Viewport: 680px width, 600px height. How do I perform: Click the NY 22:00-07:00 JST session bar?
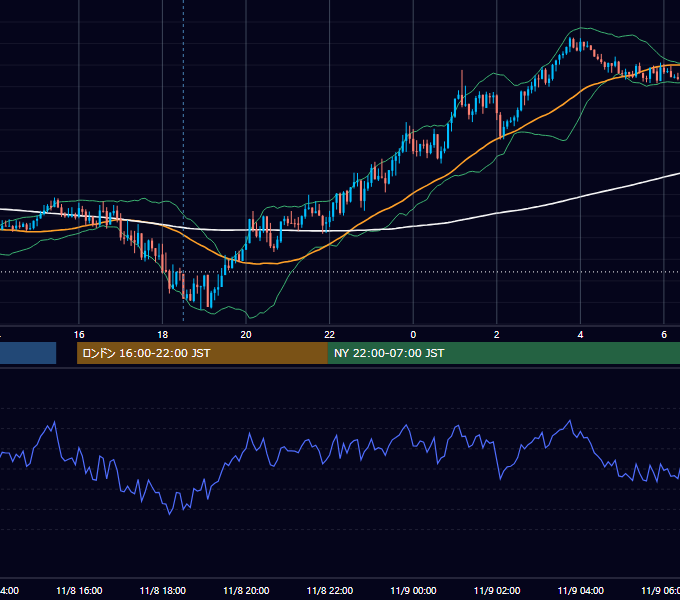click(503, 353)
